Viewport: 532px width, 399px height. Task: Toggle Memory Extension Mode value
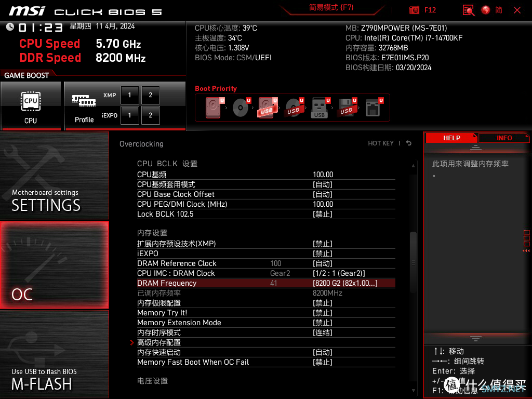[322, 323]
